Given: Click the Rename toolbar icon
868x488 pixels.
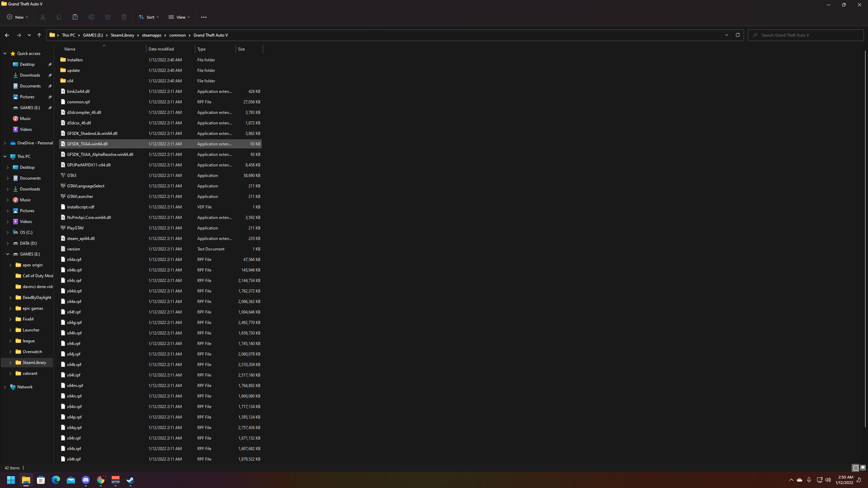Looking at the screenshot, I should (92, 17).
